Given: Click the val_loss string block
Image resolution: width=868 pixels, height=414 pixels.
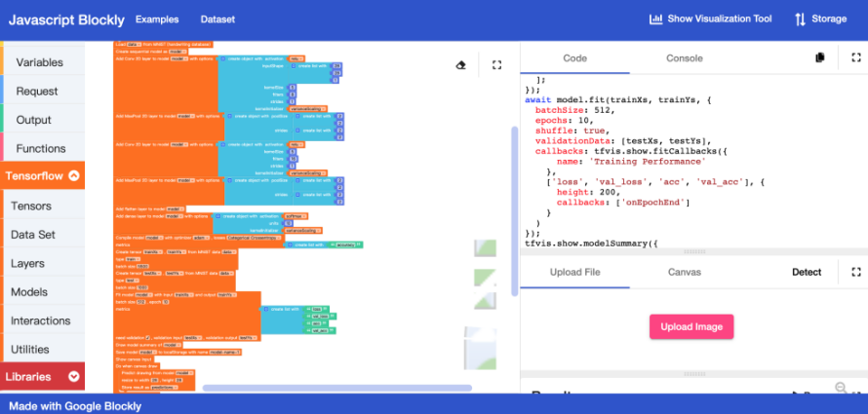Looking at the screenshot, I should 320,317.
